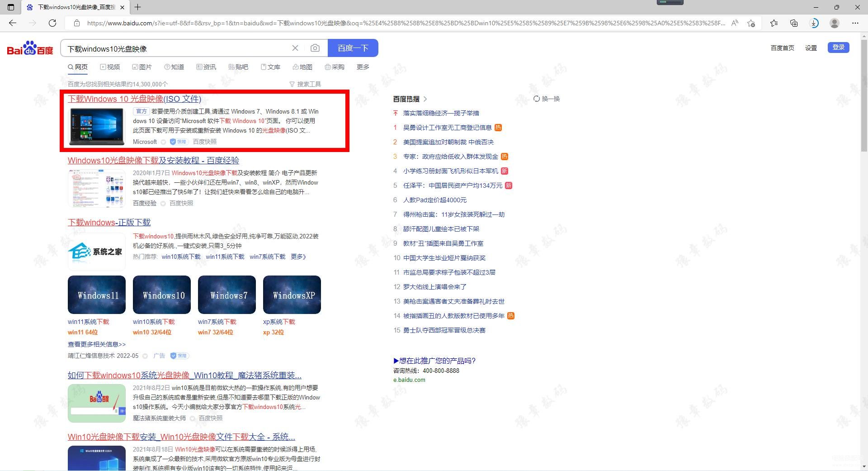This screenshot has width=868, height=471.
Task: Click the 登录 login button
Action: (838, 48)
